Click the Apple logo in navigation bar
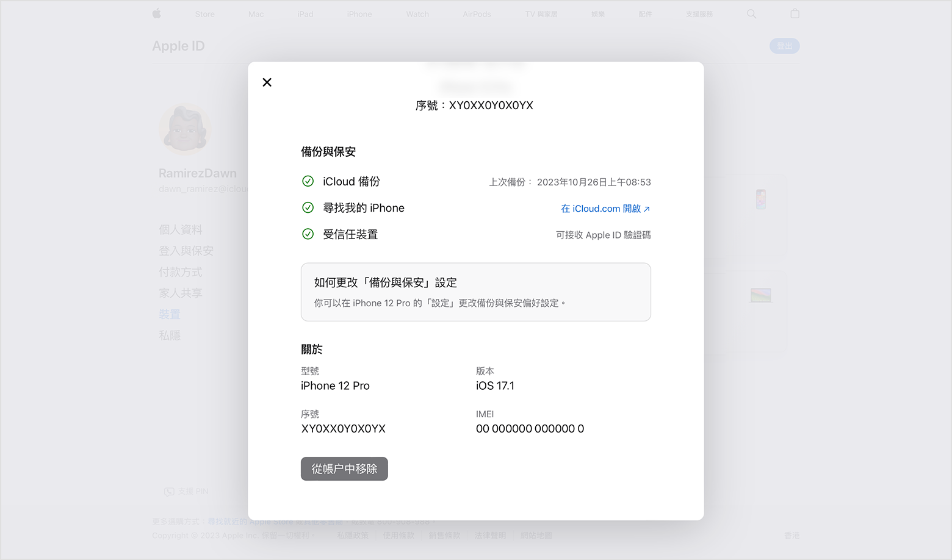The width and height of the screenshot is (952, 560). pyautogui.click(x=157, y=13)
